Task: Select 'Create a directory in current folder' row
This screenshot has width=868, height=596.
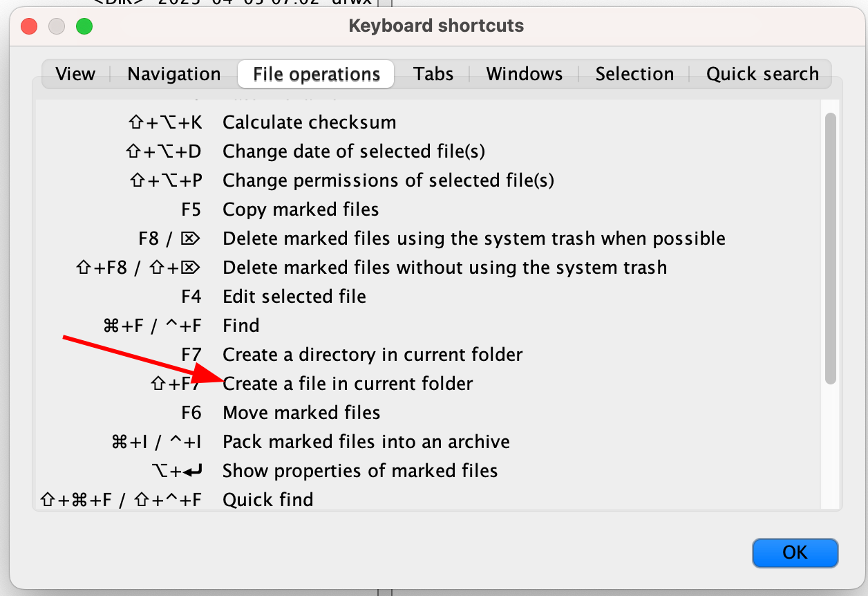Action: coord(372,354)
